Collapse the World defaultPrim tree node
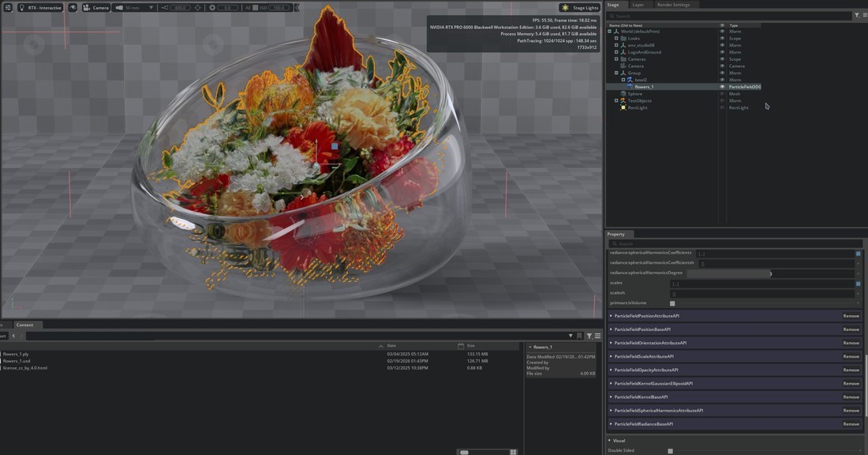Screen dimensions: 868x455 (610, 32)
